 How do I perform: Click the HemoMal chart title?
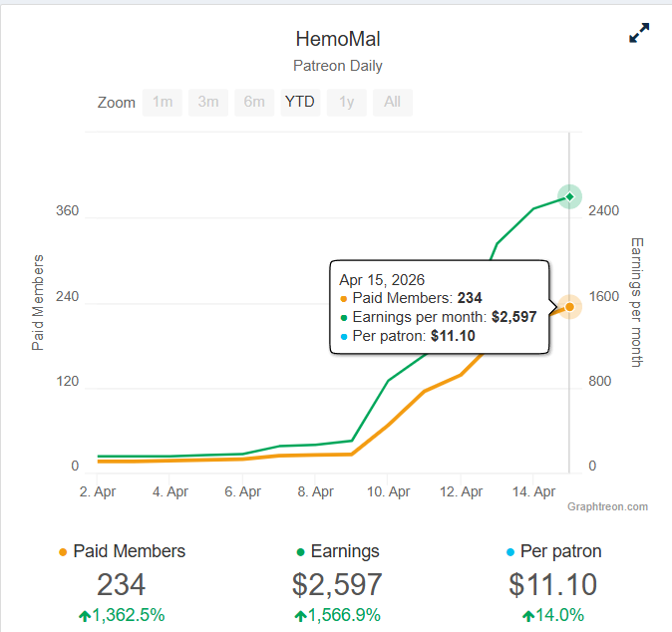[338, 39]
